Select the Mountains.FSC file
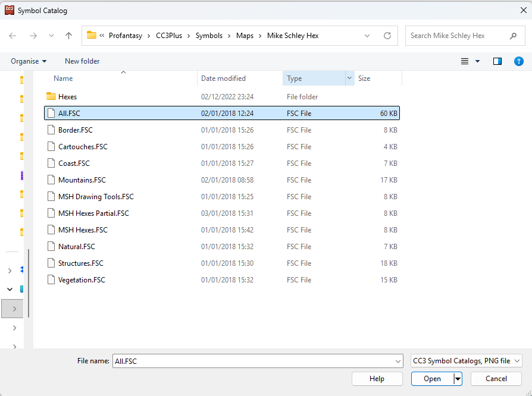The image size is (532, 396). pyautogui.click(x=82, y=180)
